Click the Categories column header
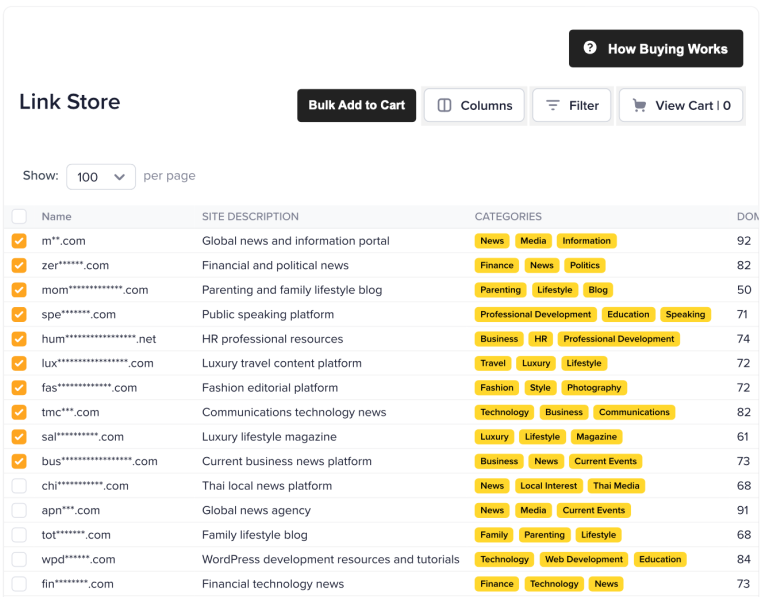 tap(508, 217)
